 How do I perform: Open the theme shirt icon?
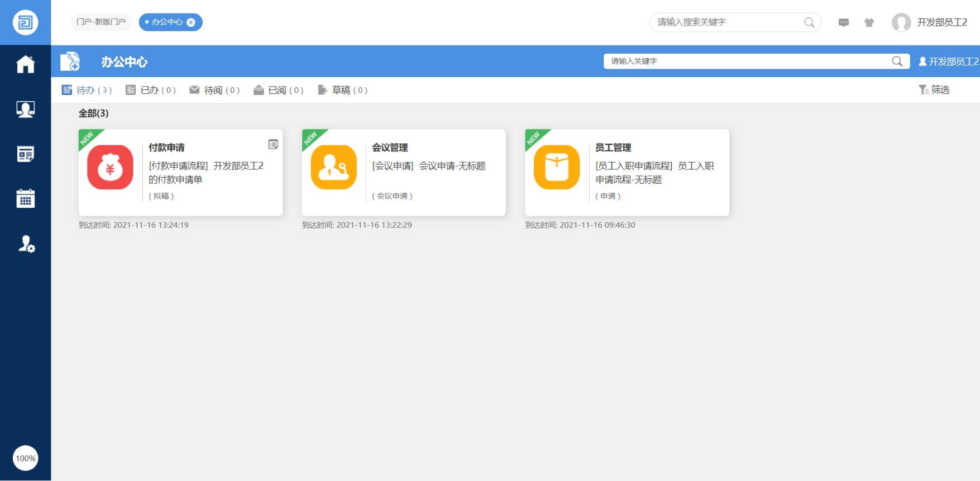point(869,22)
